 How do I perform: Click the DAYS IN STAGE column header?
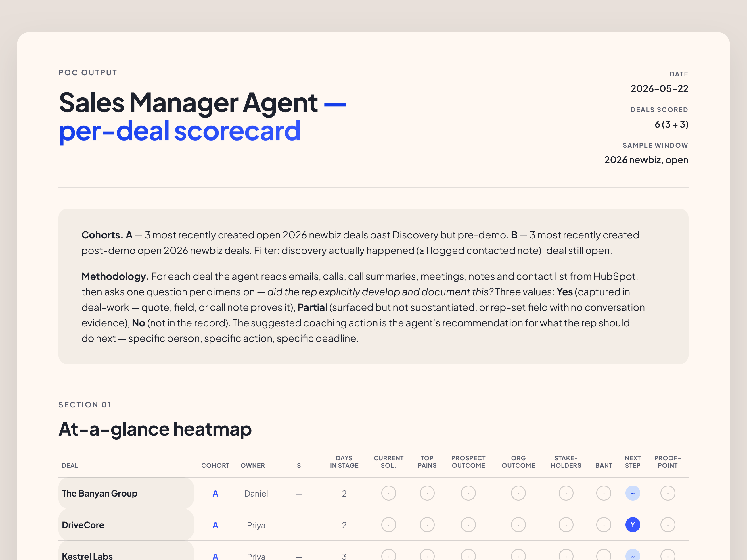[344, 462]
